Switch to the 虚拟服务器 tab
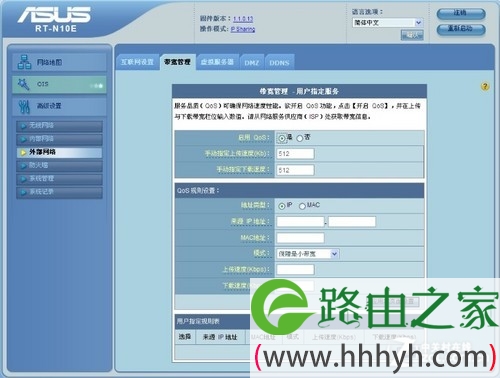 [x=217, y=62]
